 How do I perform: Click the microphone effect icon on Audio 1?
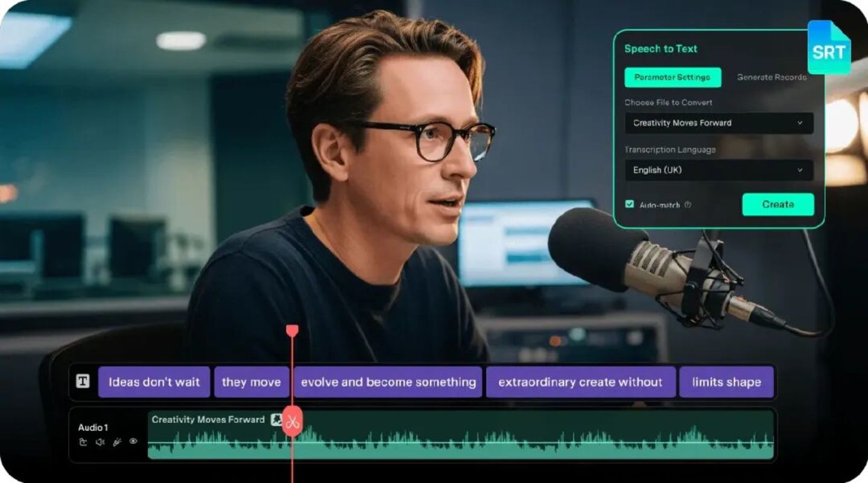pyautogui.click(x=116, y=441)
